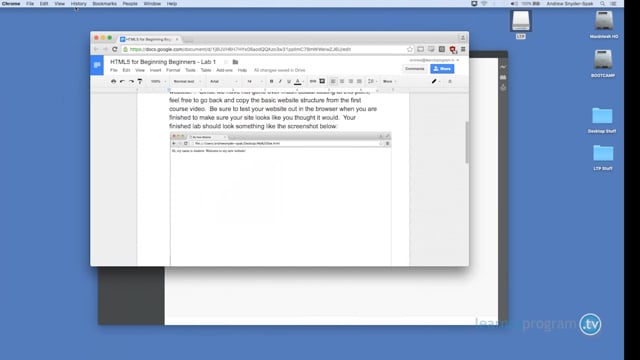The height and width of the screenshot is (360, 640).
Task: Open the font size 14 dropdown
Action: pos(254,82)
